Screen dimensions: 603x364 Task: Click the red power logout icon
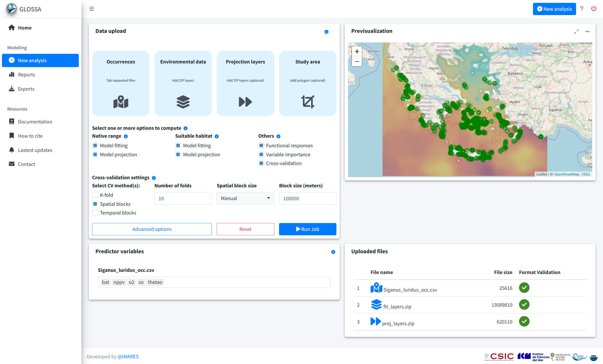[593, 9]
